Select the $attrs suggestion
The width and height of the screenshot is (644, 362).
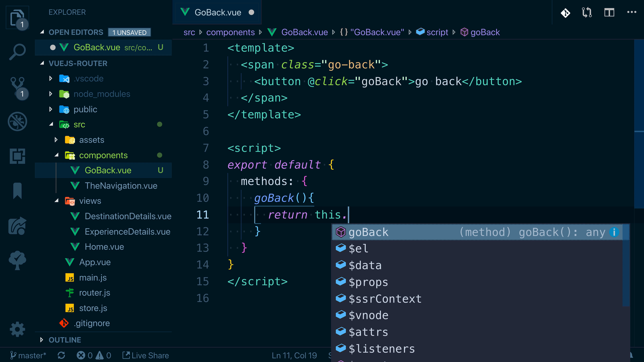point(477,332)
